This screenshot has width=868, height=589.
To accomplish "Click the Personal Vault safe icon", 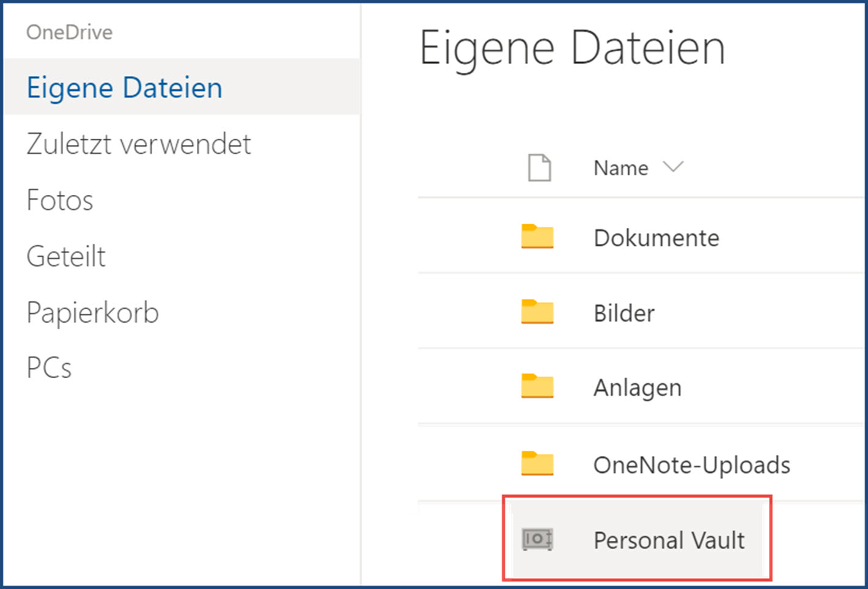I will click(x=537, y=540).
